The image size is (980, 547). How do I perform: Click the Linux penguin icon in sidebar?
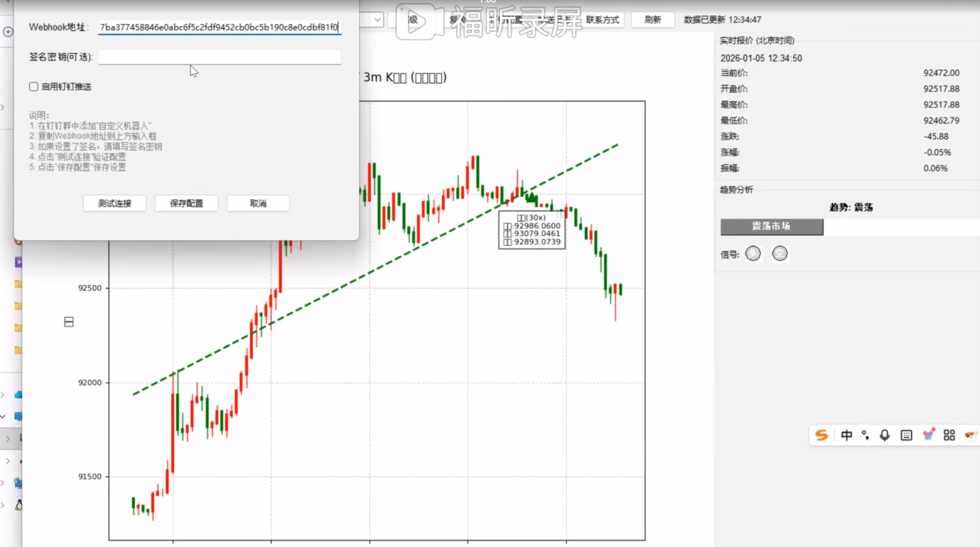point(18,505)
